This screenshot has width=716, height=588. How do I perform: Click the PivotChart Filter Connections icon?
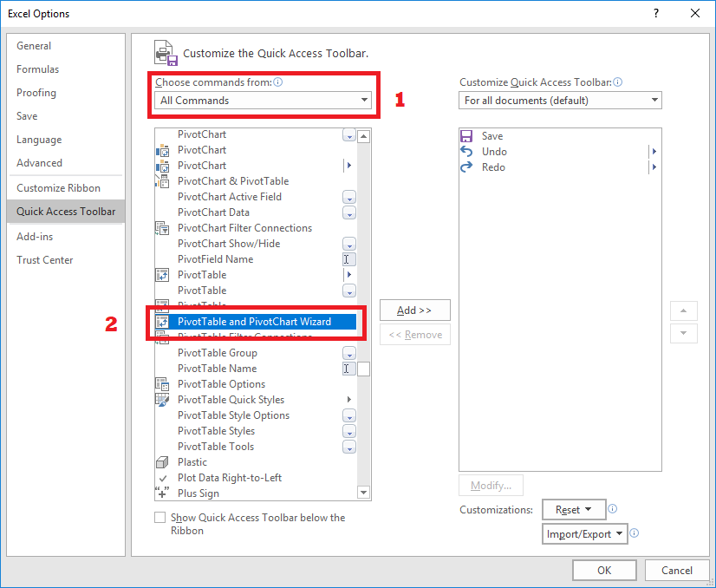click(x=162, y=228)
